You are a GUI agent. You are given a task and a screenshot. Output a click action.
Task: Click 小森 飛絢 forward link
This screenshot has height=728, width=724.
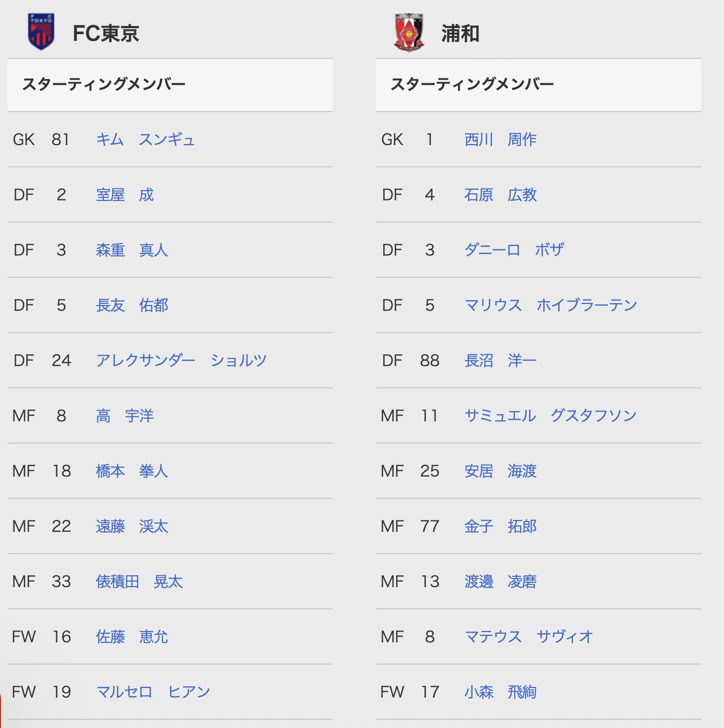pos(501,692)
